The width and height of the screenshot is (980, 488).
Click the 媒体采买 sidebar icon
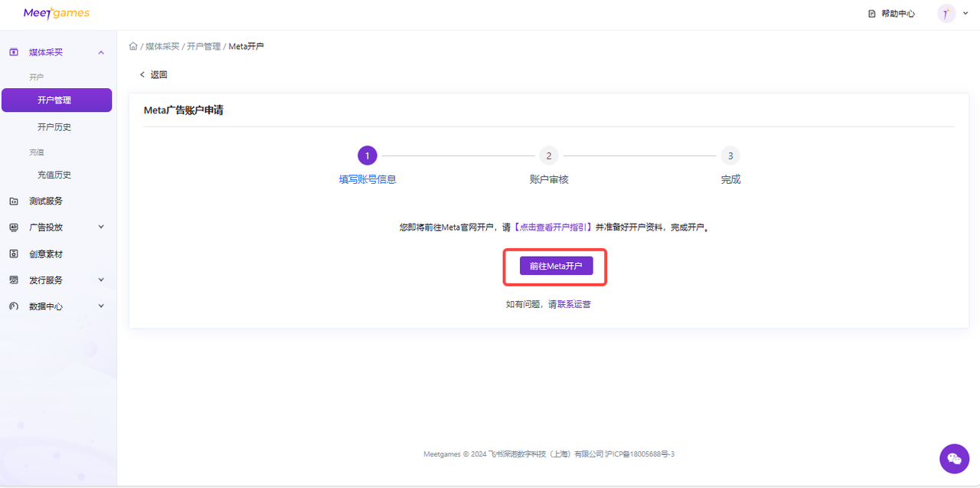tap(14, 52)
